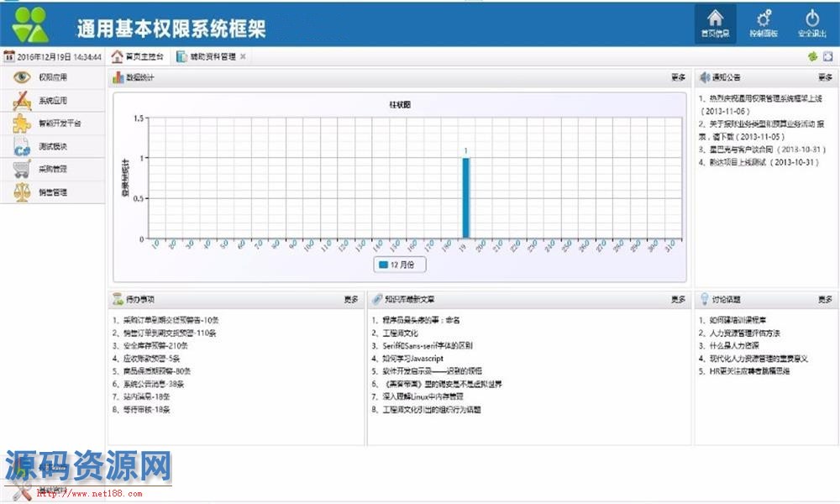840x504 pixels.
Task: Toggle the 12月份 chart legend entry
Action: pyautogui.click(x=400, y=265)
